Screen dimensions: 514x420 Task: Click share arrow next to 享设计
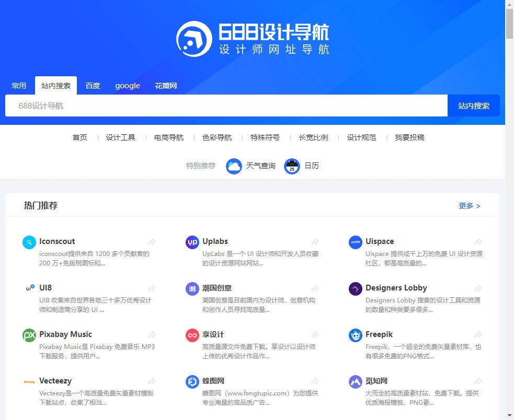tap(315, 335)
